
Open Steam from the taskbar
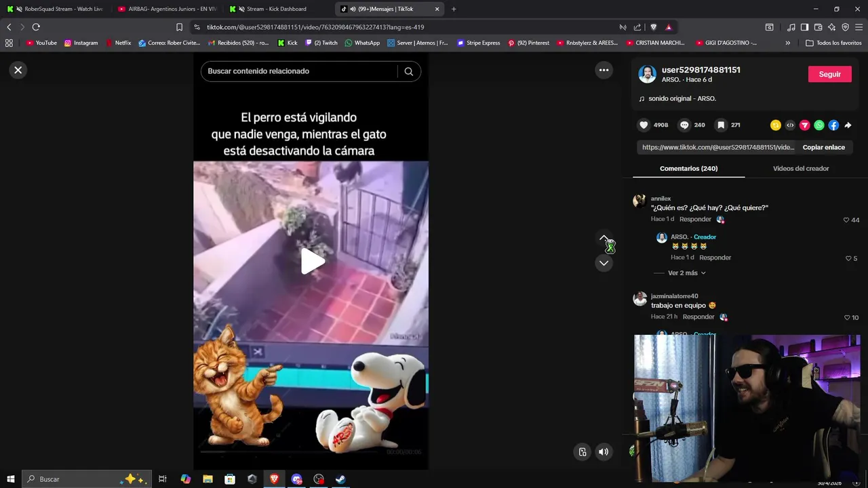pos(340,479)
